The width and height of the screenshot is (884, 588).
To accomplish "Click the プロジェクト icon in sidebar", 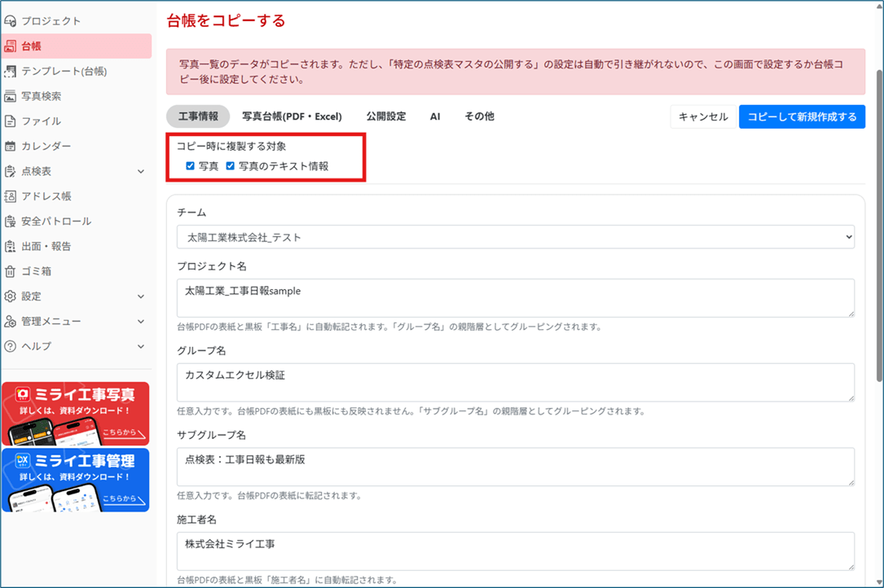I will click(x=11, y=21).
